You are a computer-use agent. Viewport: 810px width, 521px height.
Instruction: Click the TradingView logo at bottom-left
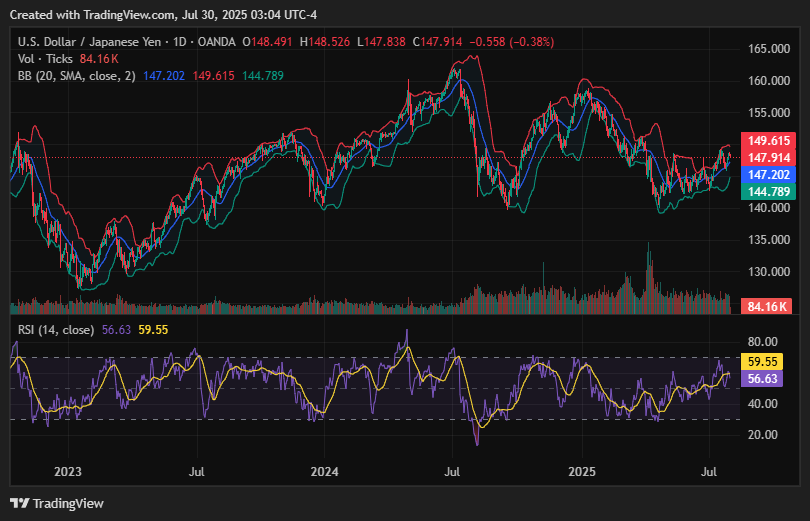click(x=57, y=503)
